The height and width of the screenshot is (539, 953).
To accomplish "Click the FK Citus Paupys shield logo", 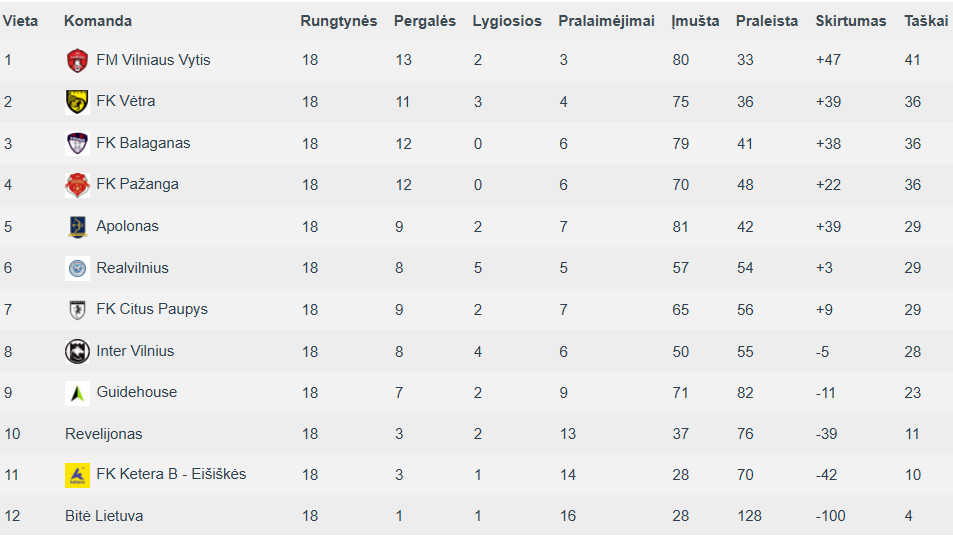I will coord(77,310).
